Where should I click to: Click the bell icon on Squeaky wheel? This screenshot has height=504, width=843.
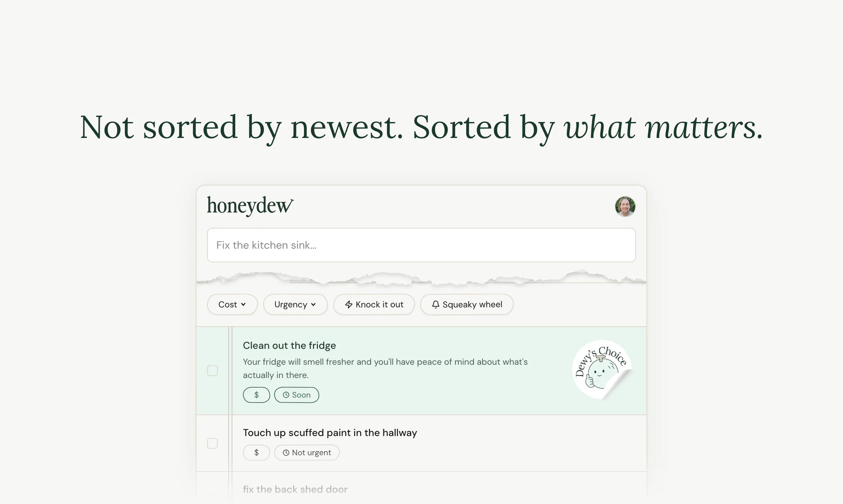tap(435, 304)
